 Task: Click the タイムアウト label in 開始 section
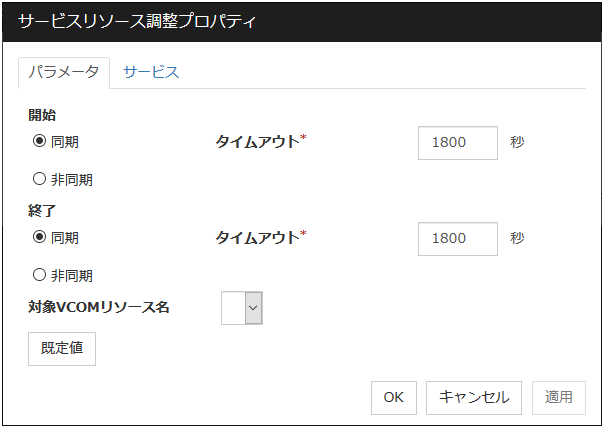click(x=257, y=142)
